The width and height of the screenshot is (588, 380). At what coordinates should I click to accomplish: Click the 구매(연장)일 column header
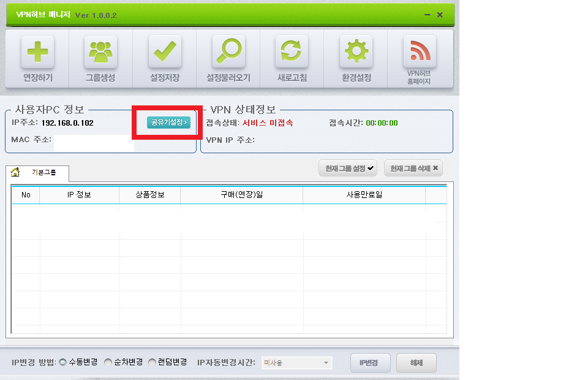click(241, 195)
